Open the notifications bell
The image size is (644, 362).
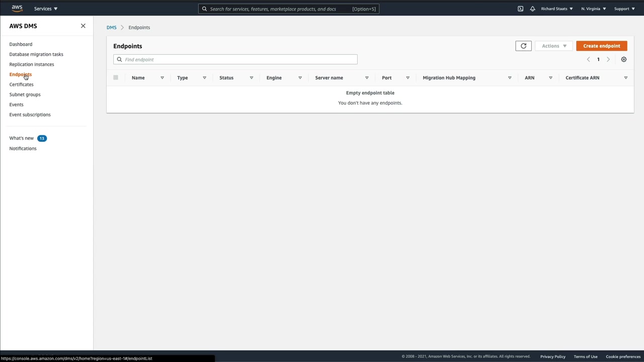tap(532, 9)
